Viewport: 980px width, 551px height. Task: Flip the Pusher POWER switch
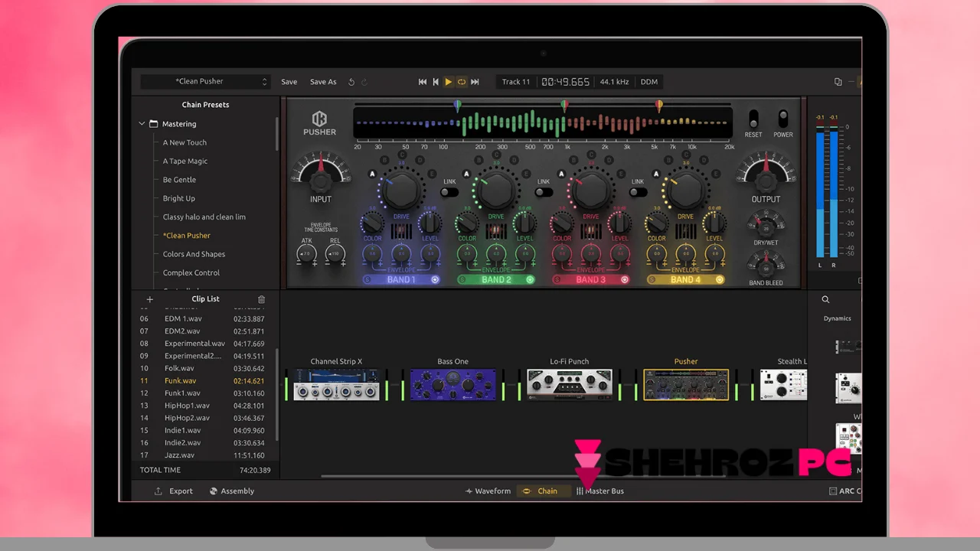[x=783, y=119]
